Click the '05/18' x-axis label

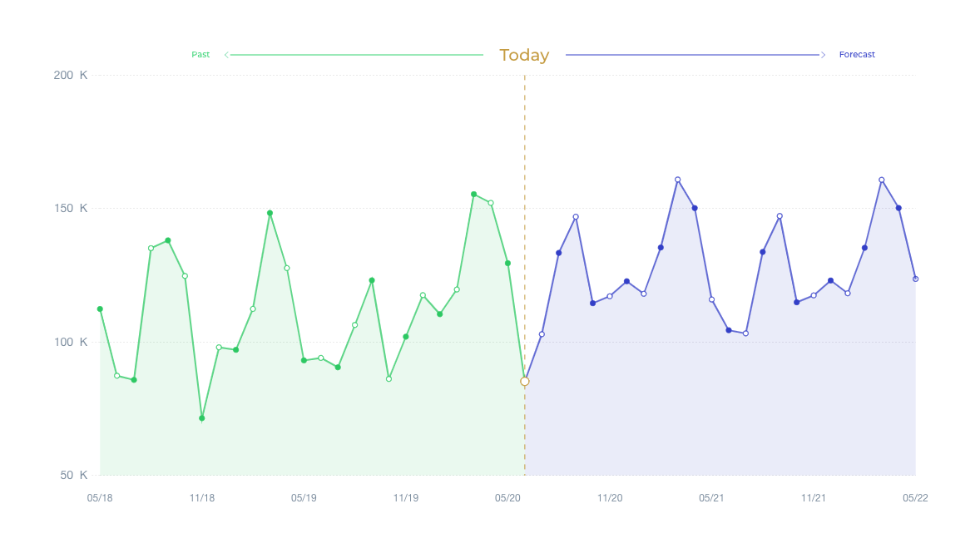tap(100, 498)
